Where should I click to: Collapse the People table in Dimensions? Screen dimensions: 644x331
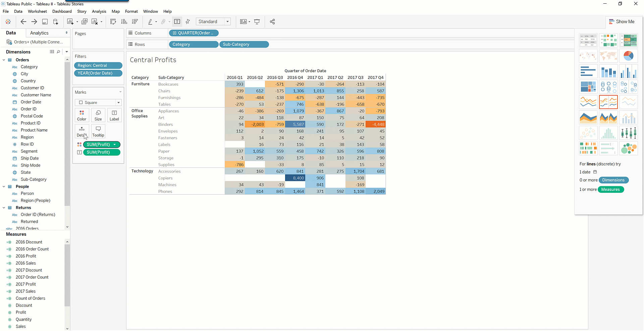click(x=4, y=187)
